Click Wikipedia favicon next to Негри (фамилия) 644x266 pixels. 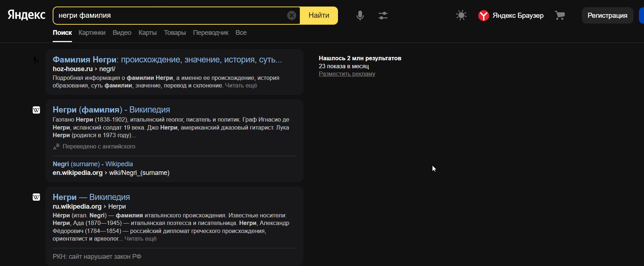pos(36,110)
